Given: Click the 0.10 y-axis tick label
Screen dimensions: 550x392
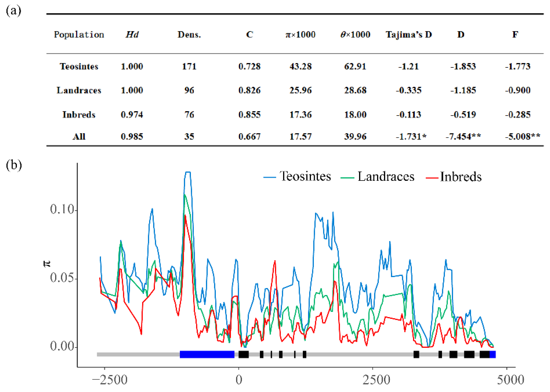Looking at the screenshot, I should coord(62,209).
